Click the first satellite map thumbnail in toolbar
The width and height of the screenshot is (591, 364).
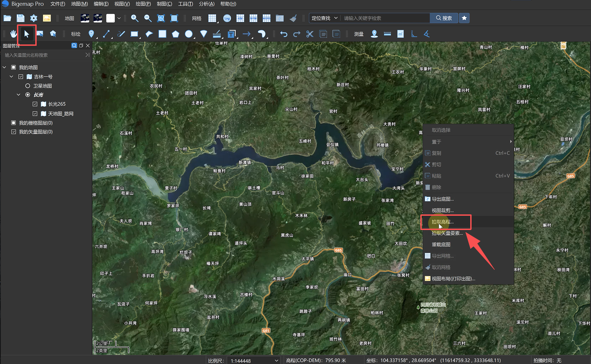[85, 18]
